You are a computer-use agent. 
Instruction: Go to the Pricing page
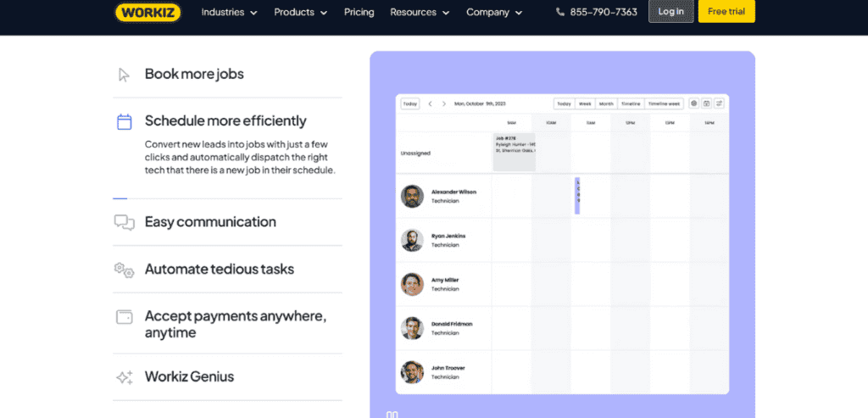(359, 12)
